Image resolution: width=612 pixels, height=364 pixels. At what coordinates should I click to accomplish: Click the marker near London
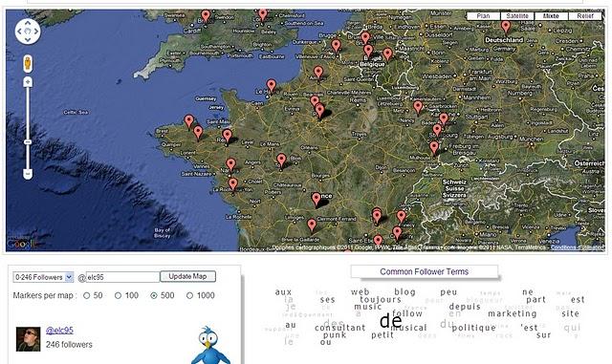tap(263, 15)
